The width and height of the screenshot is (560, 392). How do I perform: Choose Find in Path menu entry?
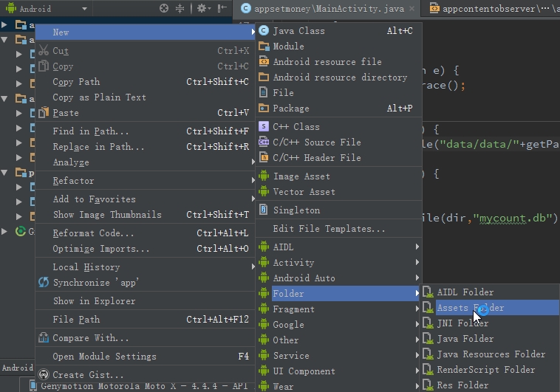coord(146,131)
